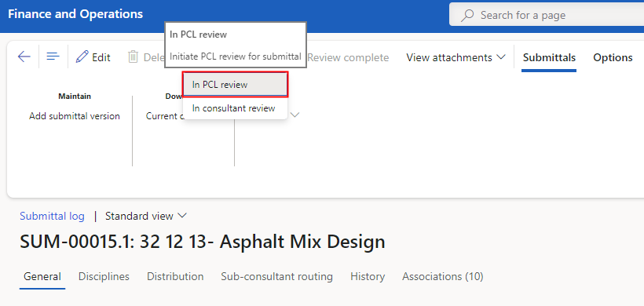Open the navigation list lines icon

coord(53,56)
